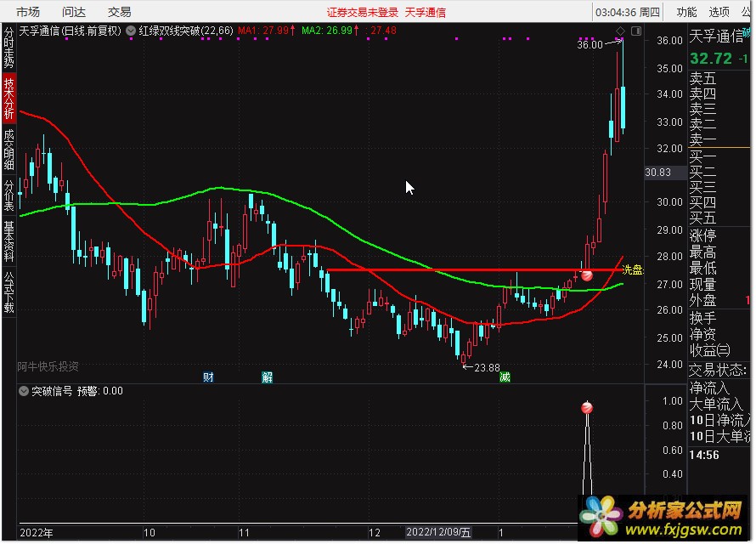Click the 证券交易未登录 status link
Screen dimensions: 756x544
click(x=363, y=12)
